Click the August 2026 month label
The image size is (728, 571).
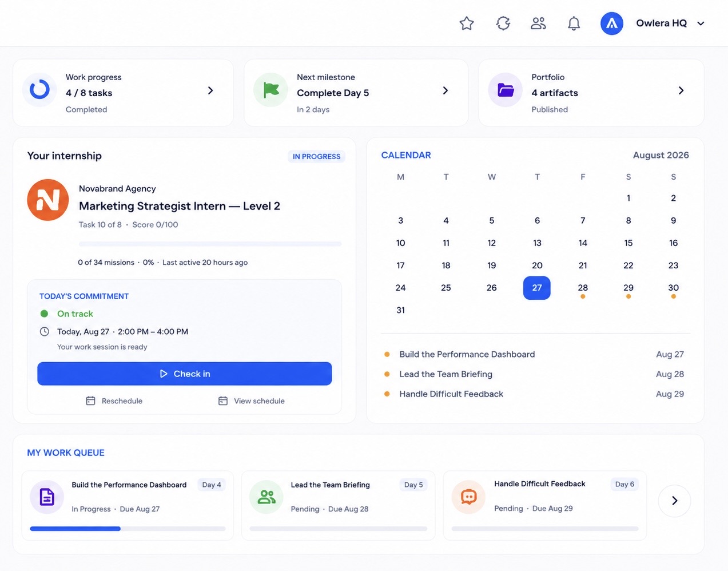click(x=661, y=155)
